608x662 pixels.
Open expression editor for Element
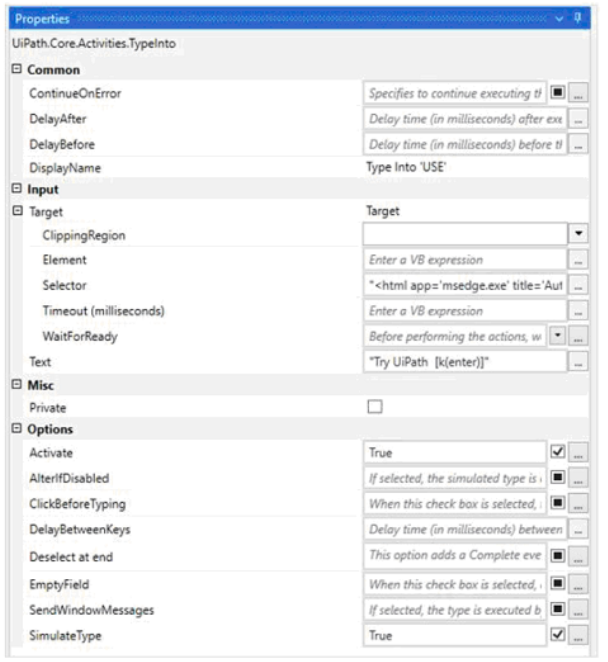[x=578, y=259]
